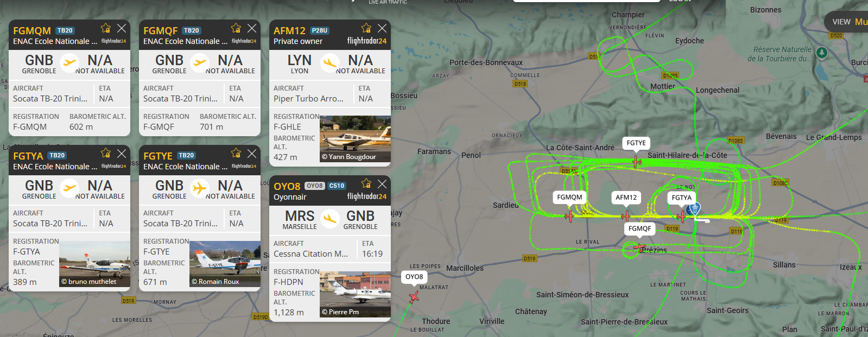Select the AFM12 plane marker on map
868x337 pixels.
pos(625,216)
